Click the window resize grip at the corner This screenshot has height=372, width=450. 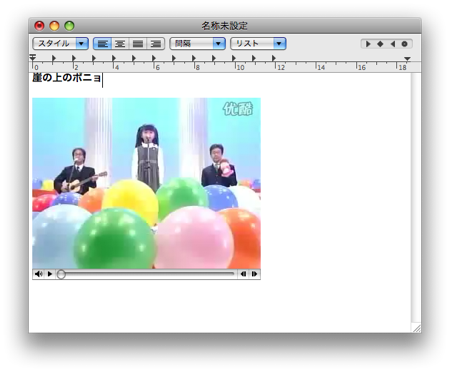tap(416, 328)
